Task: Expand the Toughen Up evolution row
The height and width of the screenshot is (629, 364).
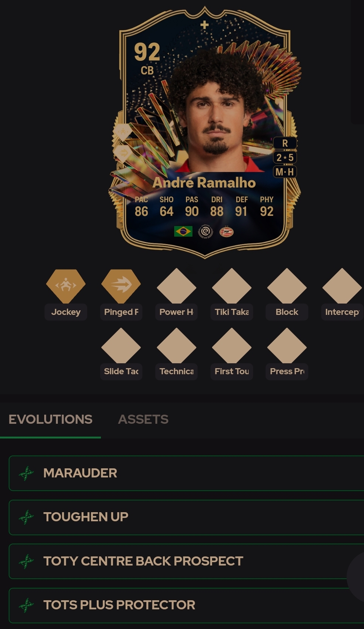Action: tap(186, 517)
